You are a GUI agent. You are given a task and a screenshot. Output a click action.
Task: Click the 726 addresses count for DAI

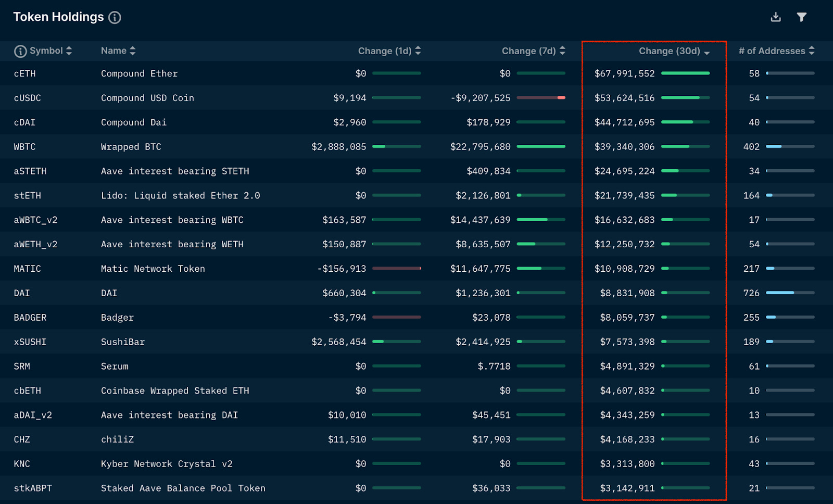click(751, 293)
